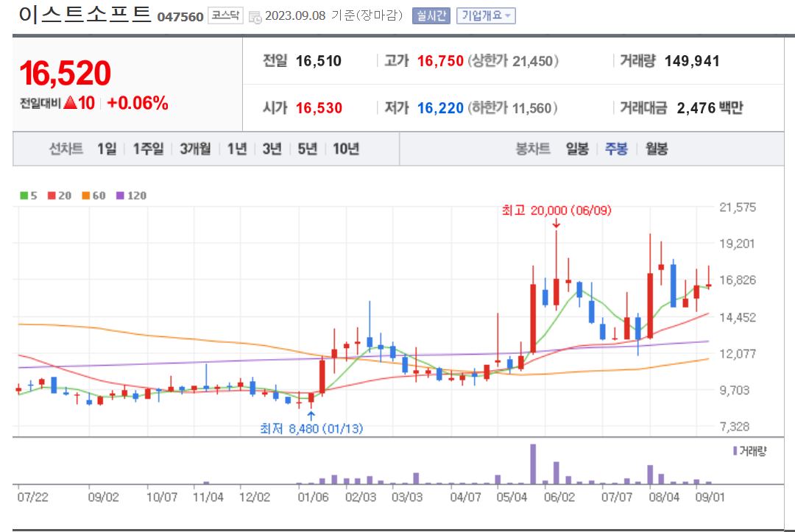Click the stock code 047560
This screenshot has width=795, height=532.
coord(180,17)
